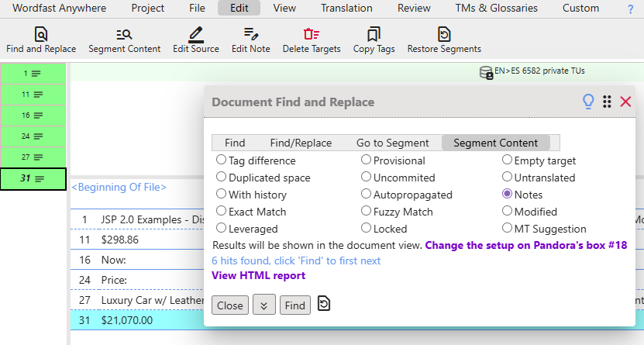
Task: Select the Duplicated space radio option
Action: [221, 177]
